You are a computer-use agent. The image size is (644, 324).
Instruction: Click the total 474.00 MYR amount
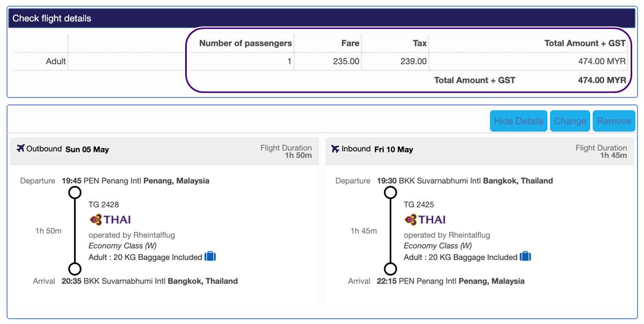[601, 80]
